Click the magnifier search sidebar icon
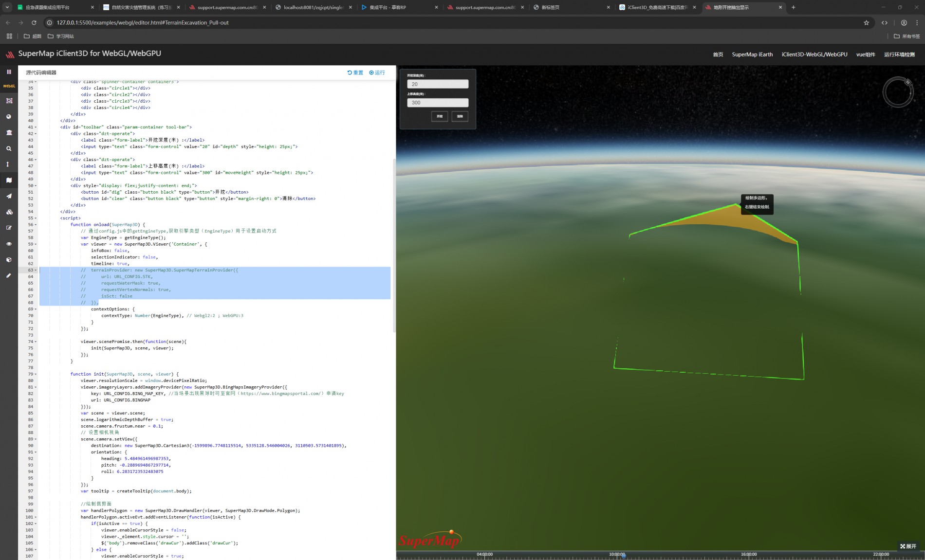Image resolution: width=925 pixels, height=560 pixels. coord(9,148)
